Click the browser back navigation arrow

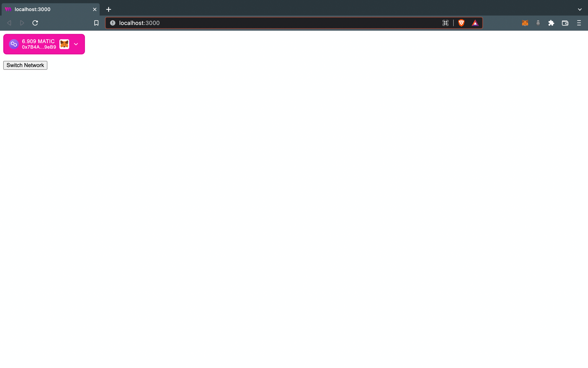click(x=9, y=23)
